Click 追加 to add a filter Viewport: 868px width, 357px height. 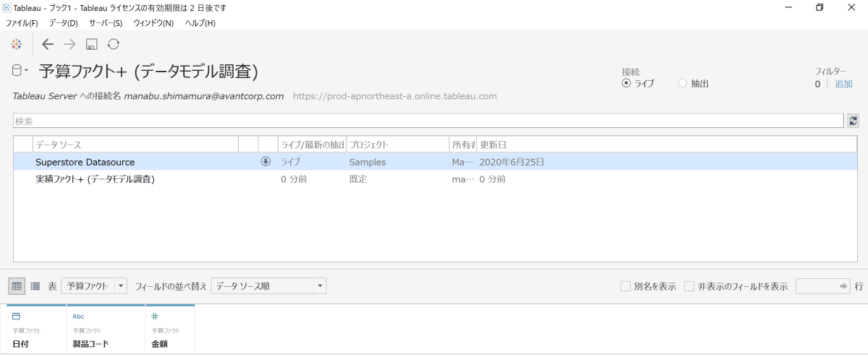(843, 84)
